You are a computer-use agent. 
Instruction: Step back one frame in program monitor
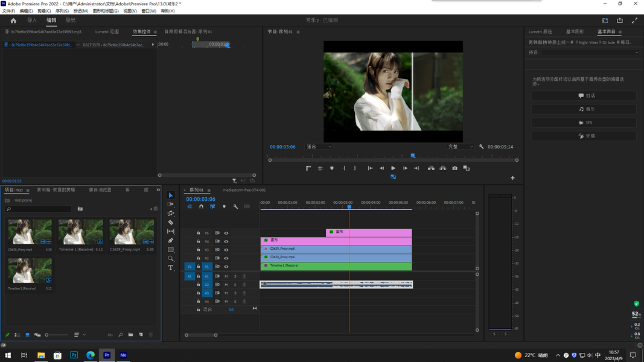point(381,168)
